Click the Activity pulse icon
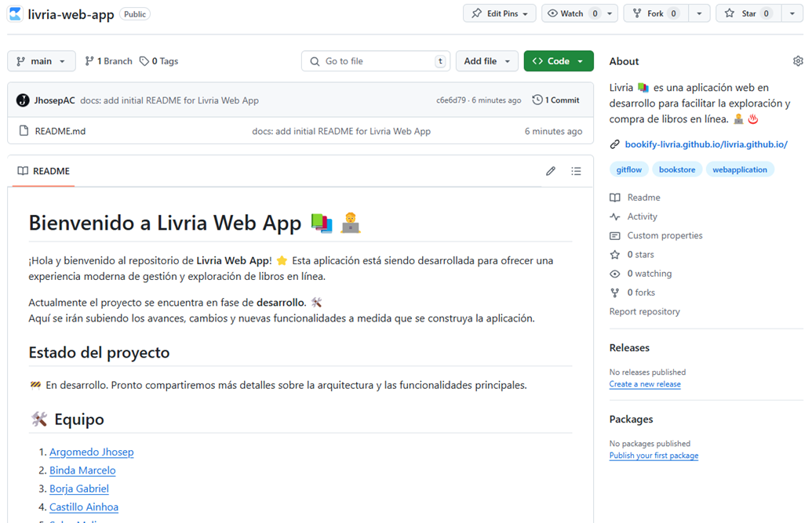 (615, 216)
